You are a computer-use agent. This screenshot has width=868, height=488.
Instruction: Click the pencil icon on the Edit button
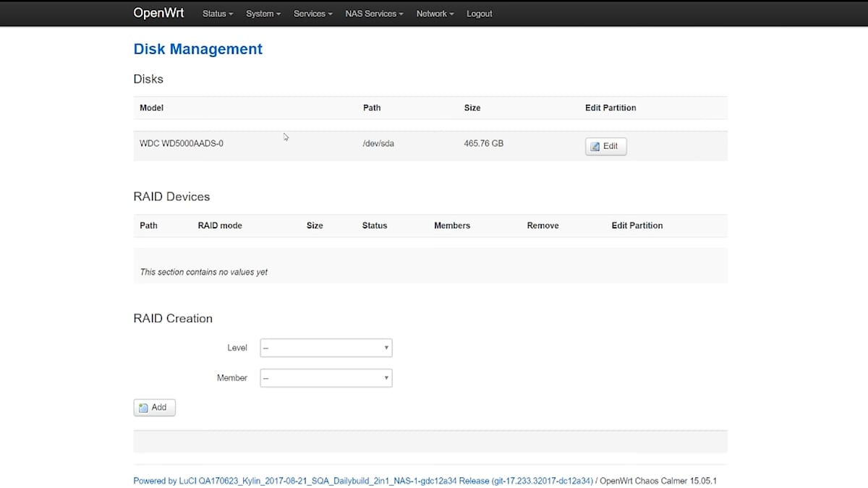click(595, 147)
